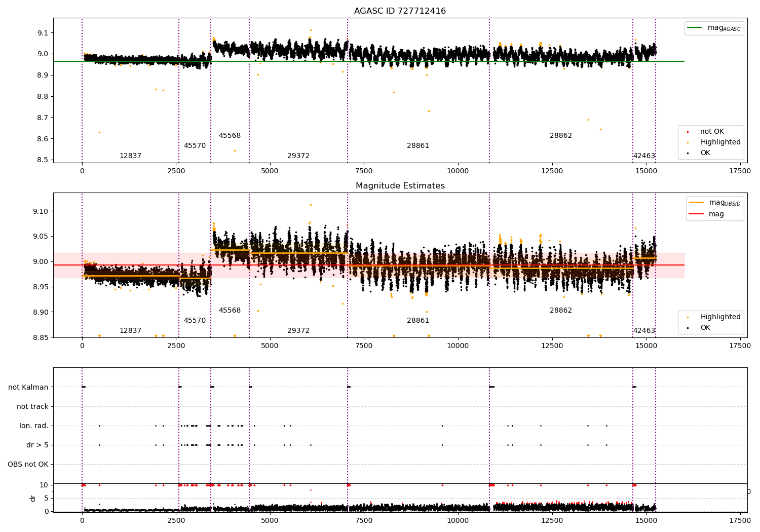760x532 pixels.
Task: Click the 'Ion. rad.' axis label
Action: click(x=34, y=426)
